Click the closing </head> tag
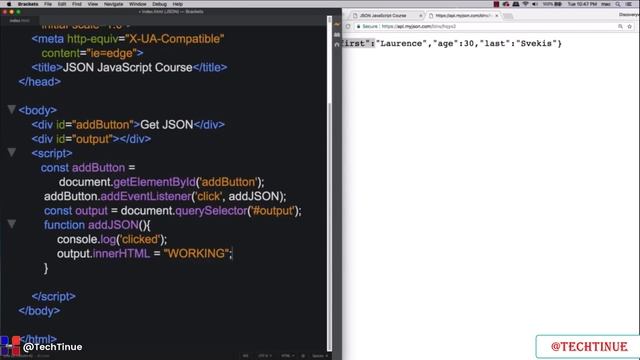640x360 pixels. (x=40, y=82)
